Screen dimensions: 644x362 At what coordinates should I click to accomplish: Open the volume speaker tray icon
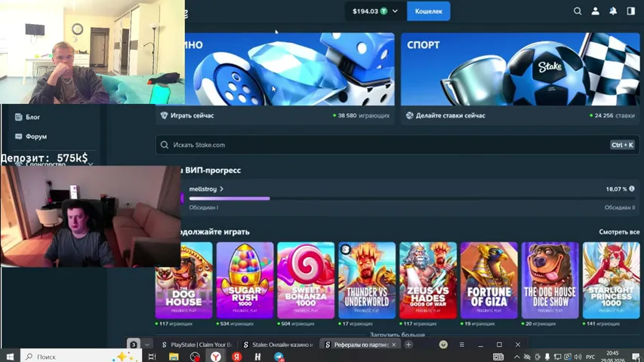[578, 357]
